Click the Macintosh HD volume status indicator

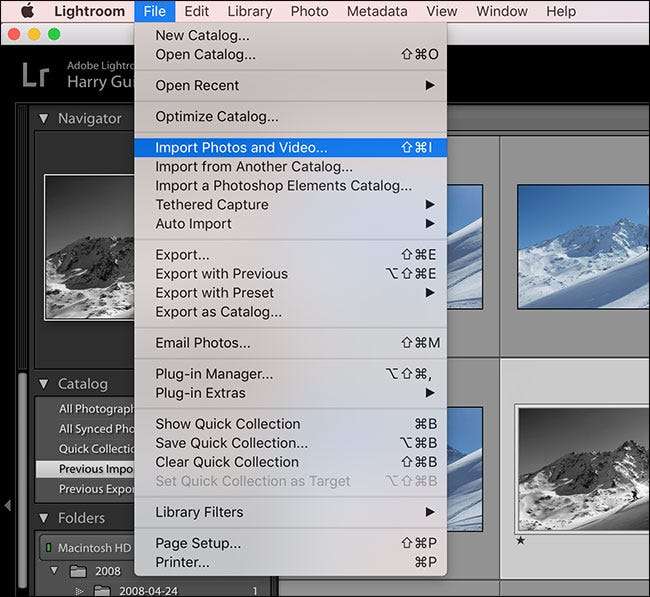[x=47, y=546]
